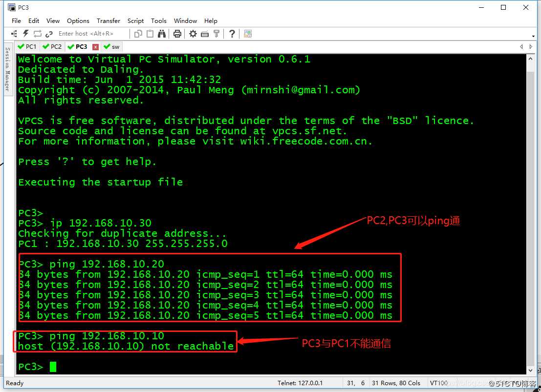Click the 'Ready' status bar text
This screenshot has height=392, width=541.
coord(15,383)
